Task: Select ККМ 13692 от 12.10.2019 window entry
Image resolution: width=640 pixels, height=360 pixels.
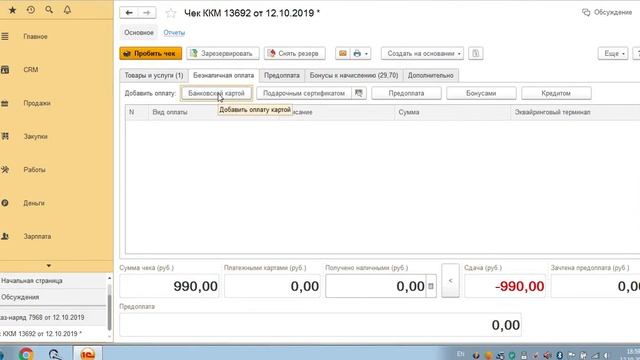Action: pos(53,334)
